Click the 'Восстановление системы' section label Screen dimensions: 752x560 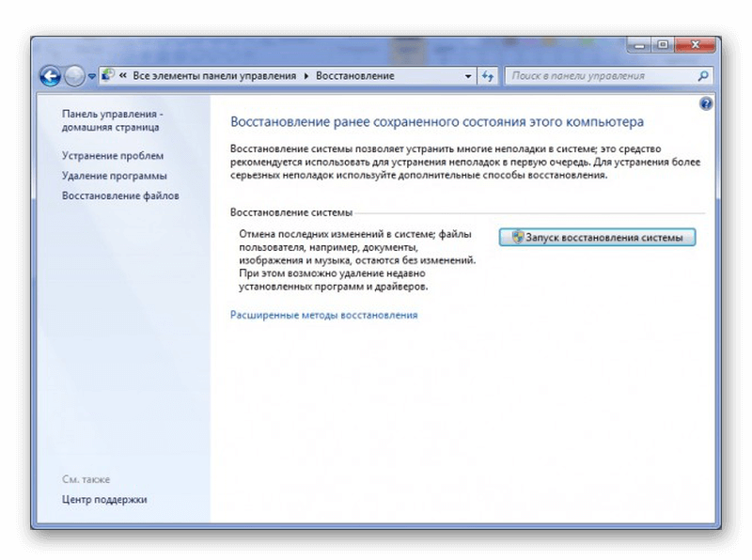tap(291, 212)
